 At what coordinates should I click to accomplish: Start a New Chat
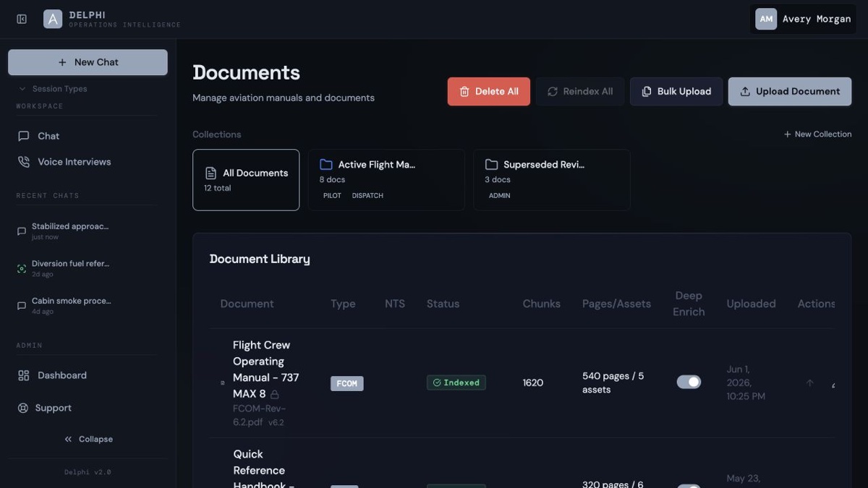[88, 62]
